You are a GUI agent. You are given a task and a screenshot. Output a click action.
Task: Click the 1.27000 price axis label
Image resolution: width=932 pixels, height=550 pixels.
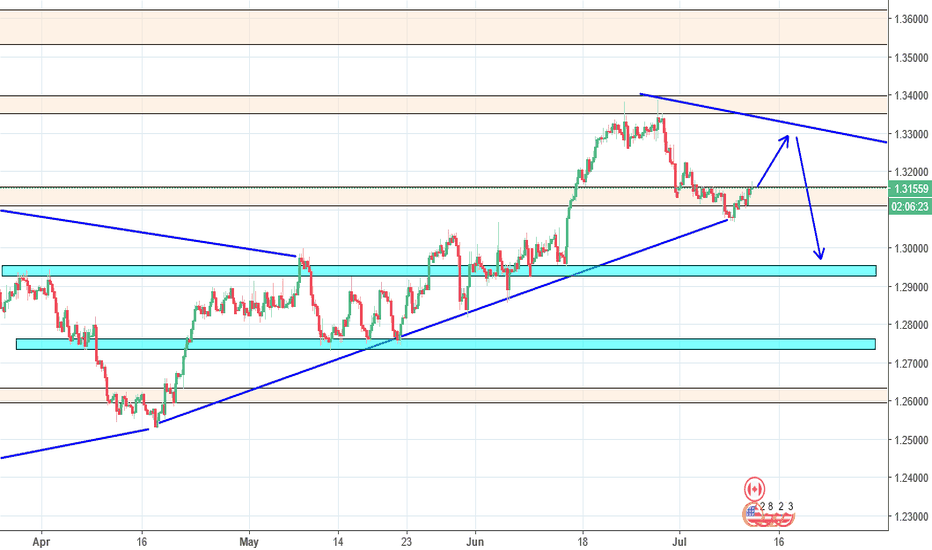tap(911, 363)
